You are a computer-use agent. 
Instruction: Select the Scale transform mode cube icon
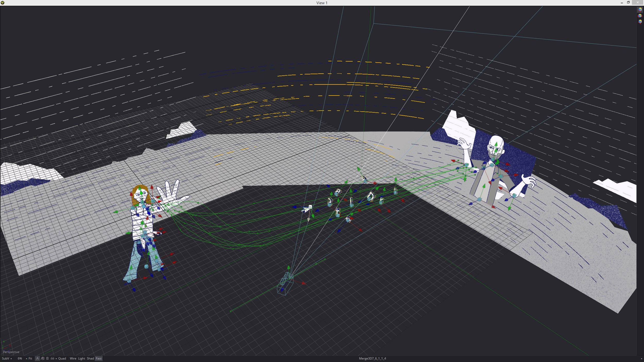(640, 22)
